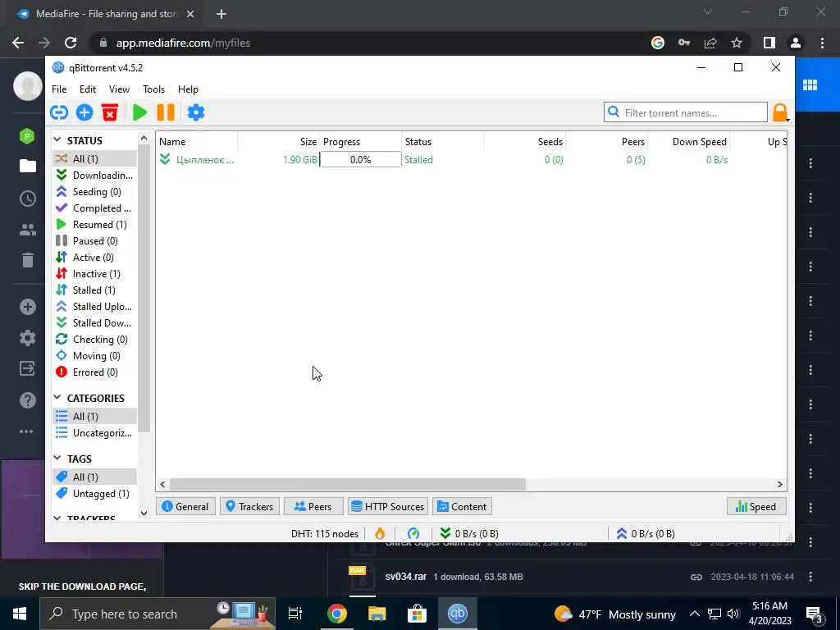Select All (1) under STATUS
This screenshot has height=630, width=840.
click(95, 158)
